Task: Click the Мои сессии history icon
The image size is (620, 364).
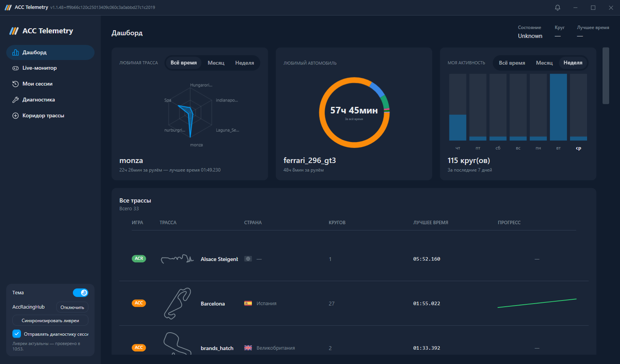Action: 15,84
